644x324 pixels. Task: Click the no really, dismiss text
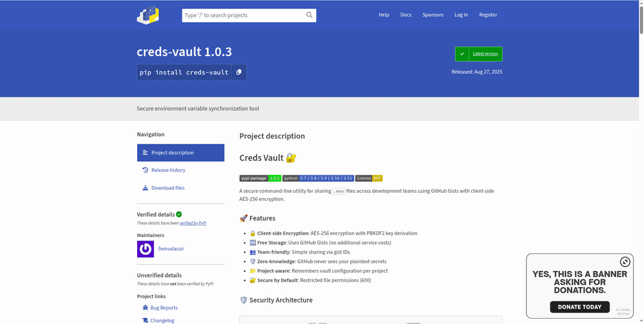coord(623,311)
